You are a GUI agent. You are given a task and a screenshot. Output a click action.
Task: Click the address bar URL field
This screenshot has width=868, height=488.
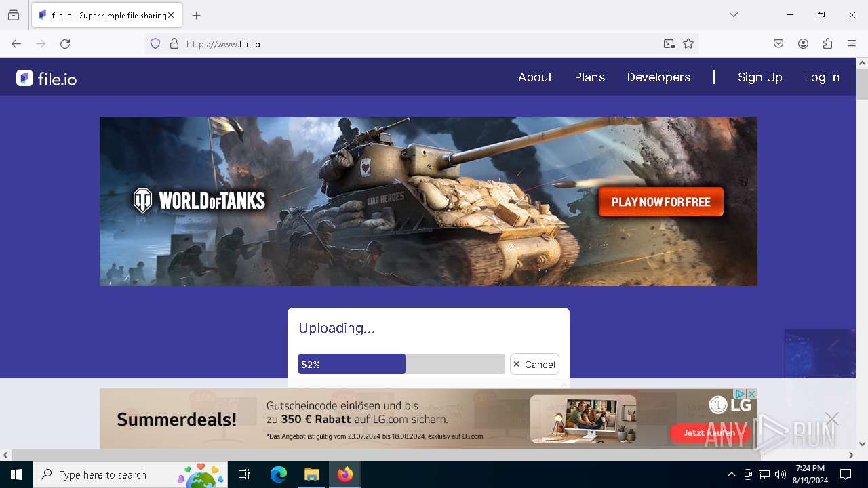pyautogui.click(x=420, y=44)
